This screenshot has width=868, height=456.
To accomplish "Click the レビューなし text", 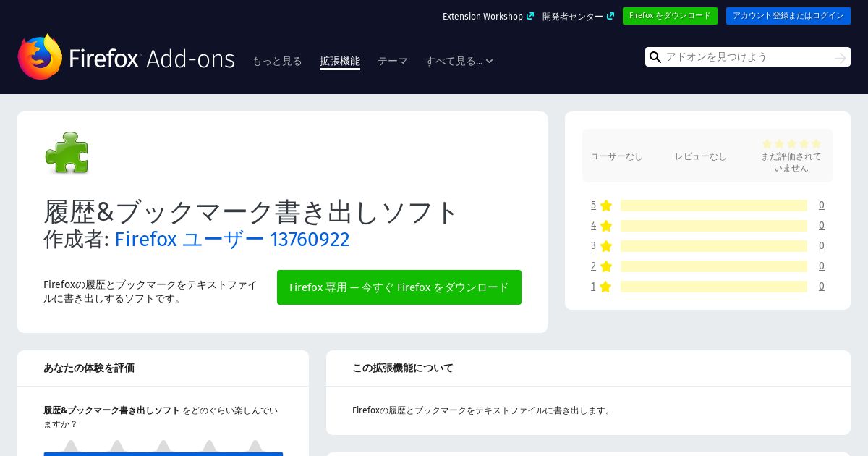I will 701,156.
